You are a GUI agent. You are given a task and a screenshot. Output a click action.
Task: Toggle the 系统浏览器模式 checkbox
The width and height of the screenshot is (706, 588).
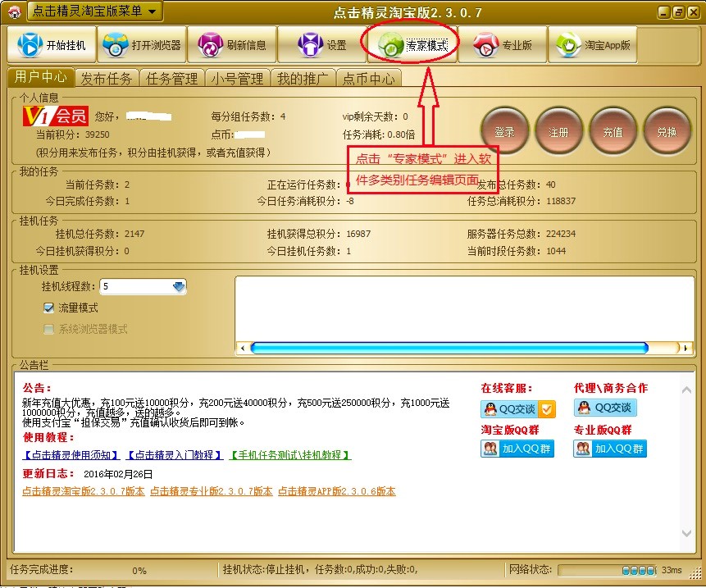pos(48,329)
